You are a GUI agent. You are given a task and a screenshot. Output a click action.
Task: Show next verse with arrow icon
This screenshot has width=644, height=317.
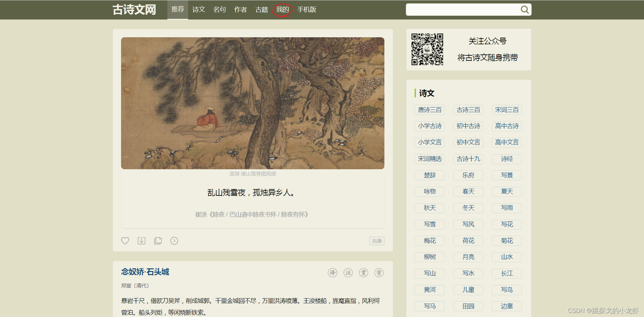pos(174,241)
